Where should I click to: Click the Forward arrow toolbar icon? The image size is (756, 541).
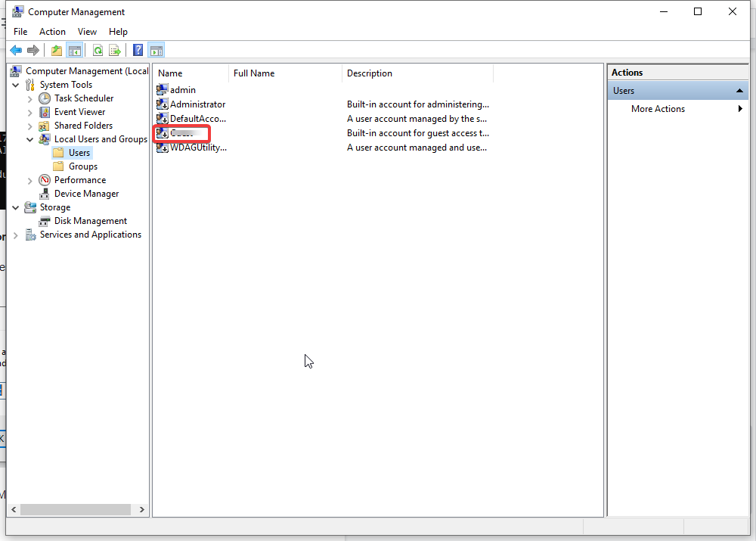click(33, 50)
